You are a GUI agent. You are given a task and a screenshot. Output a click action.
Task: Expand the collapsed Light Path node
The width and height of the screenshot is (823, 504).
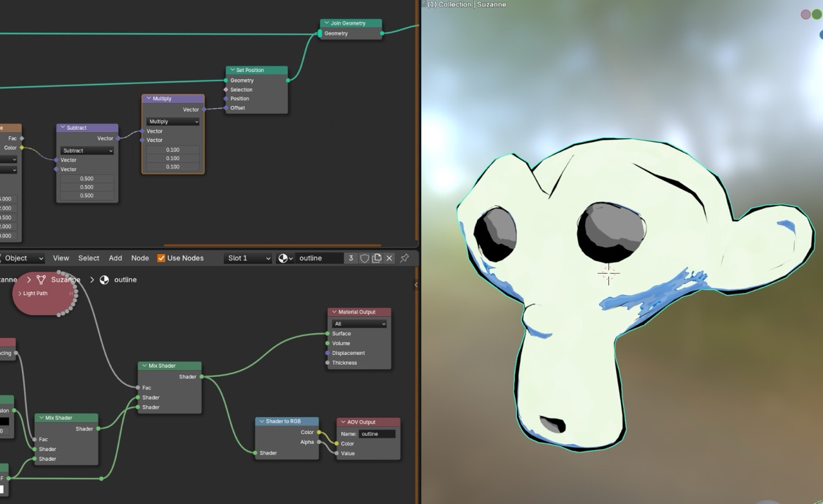pyautogui.click(x=19, y=293)
